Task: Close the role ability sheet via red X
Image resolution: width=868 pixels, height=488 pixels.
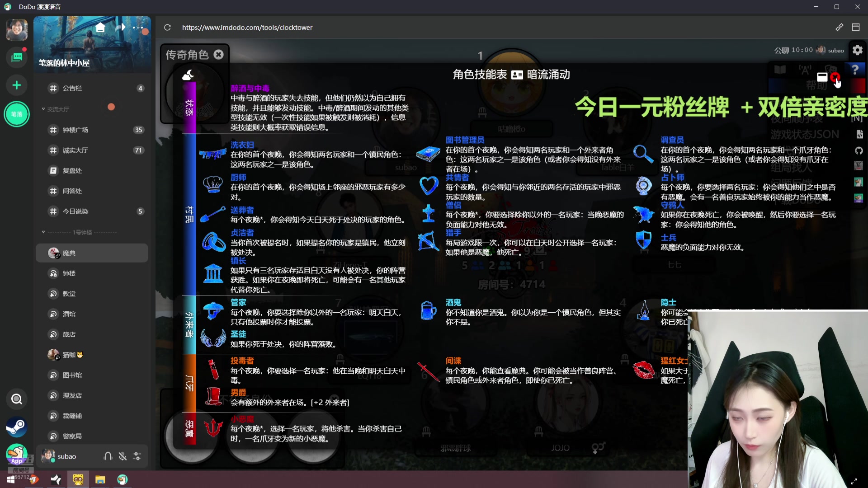Action: coord(835,77)
